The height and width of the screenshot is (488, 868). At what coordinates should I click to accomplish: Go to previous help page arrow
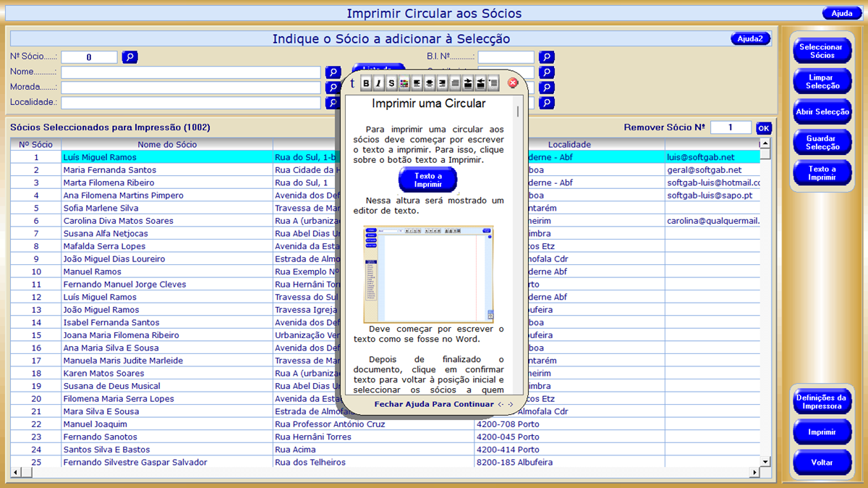(x=501, y=405)
